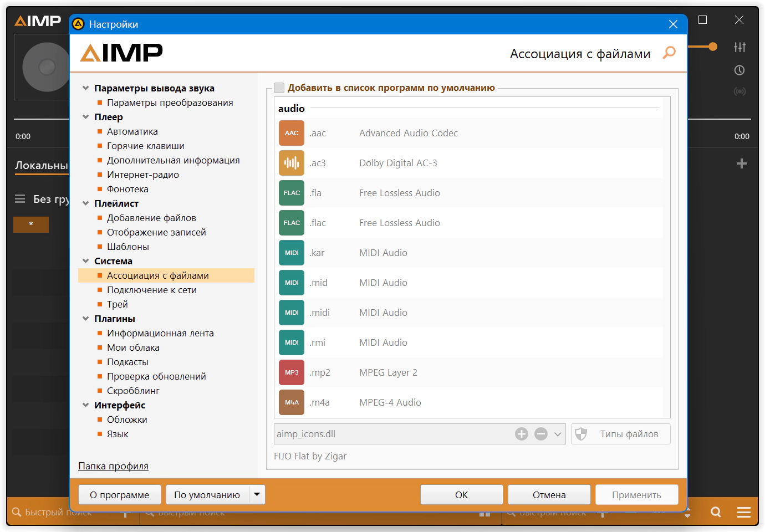Open the 'По умолчанию' dropdown arrow

(x=257, y=494)
